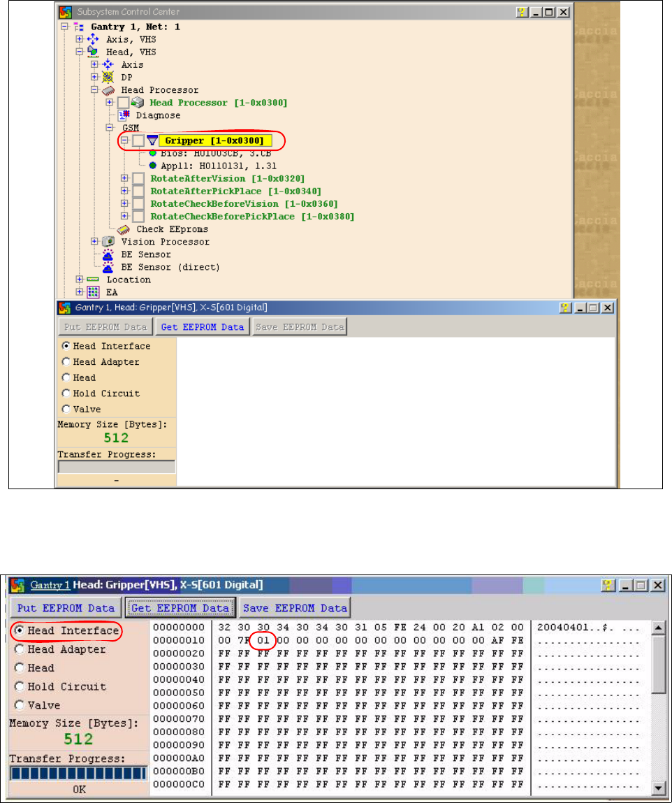Expand the RotateAfterPickPlace tree node
This screenshot has height=803, width=672.
(125, 191)
